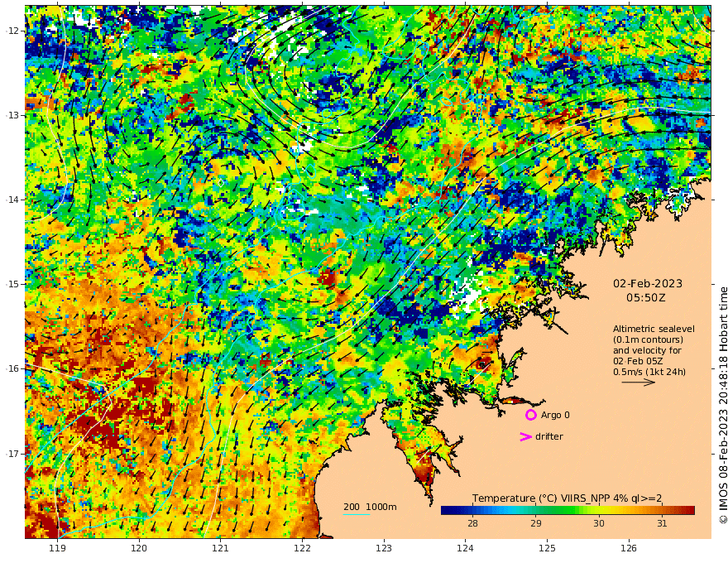Click the velocity scale reference arrow

(x=639, y=383)
